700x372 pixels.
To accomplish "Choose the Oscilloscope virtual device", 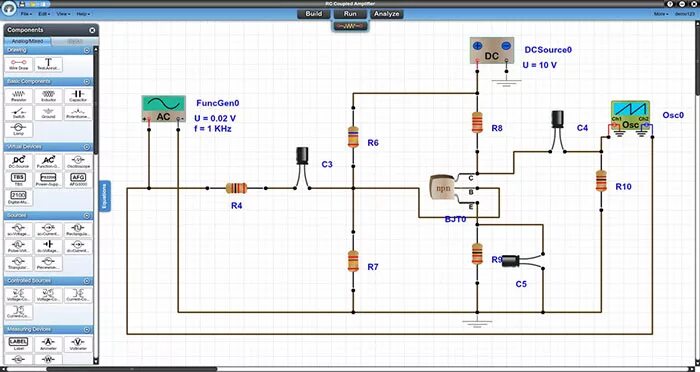I will (79, 162).
